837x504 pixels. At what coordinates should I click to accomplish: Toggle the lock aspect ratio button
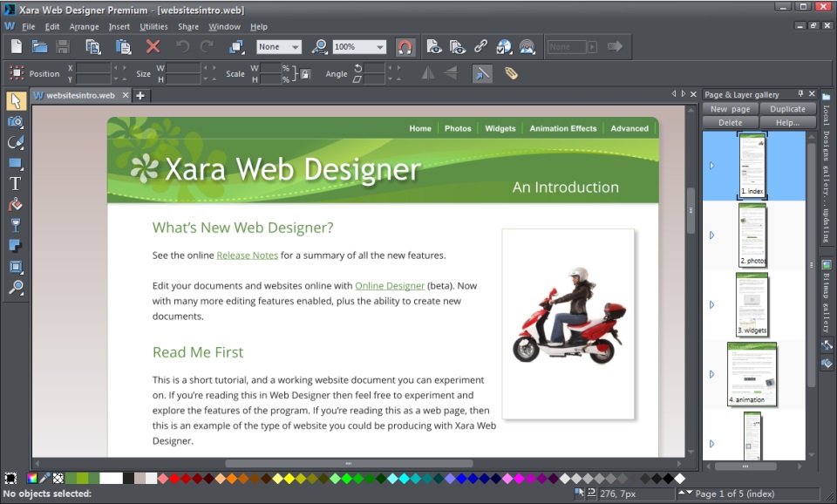305,73
